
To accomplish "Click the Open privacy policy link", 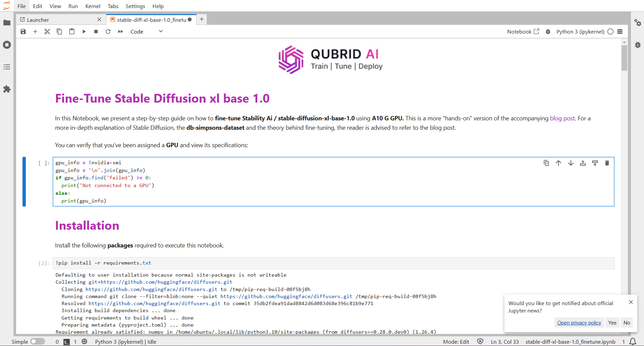I will (579, 323).
